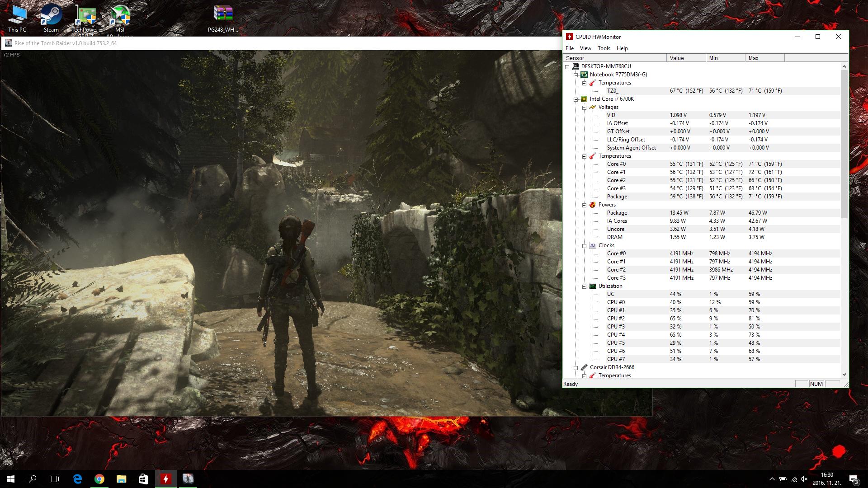Click Tomb Raider 72 FPS counter
Image resolution: width=868 pixels, height=488 pixels.
(x=11, y=55)
